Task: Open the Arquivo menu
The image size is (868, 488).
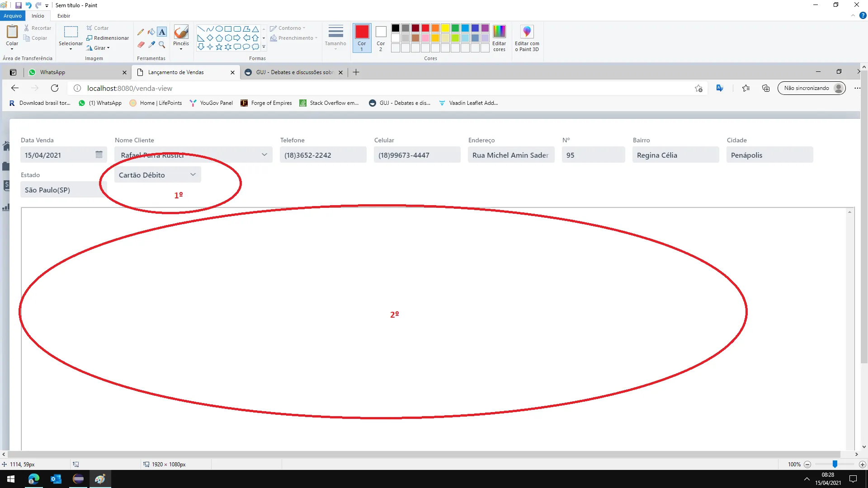Action: click(13, 16)
